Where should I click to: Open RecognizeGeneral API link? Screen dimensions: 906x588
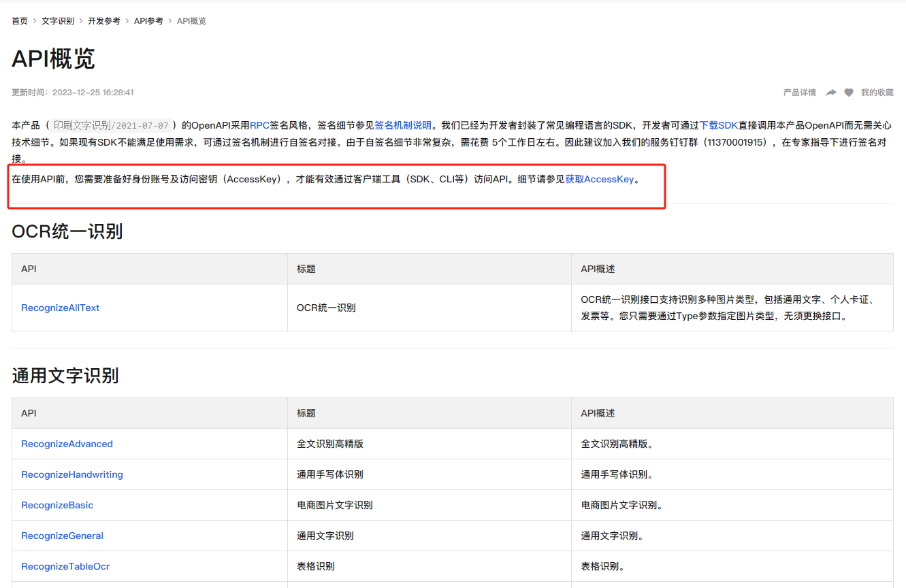(x=63, y=536)
